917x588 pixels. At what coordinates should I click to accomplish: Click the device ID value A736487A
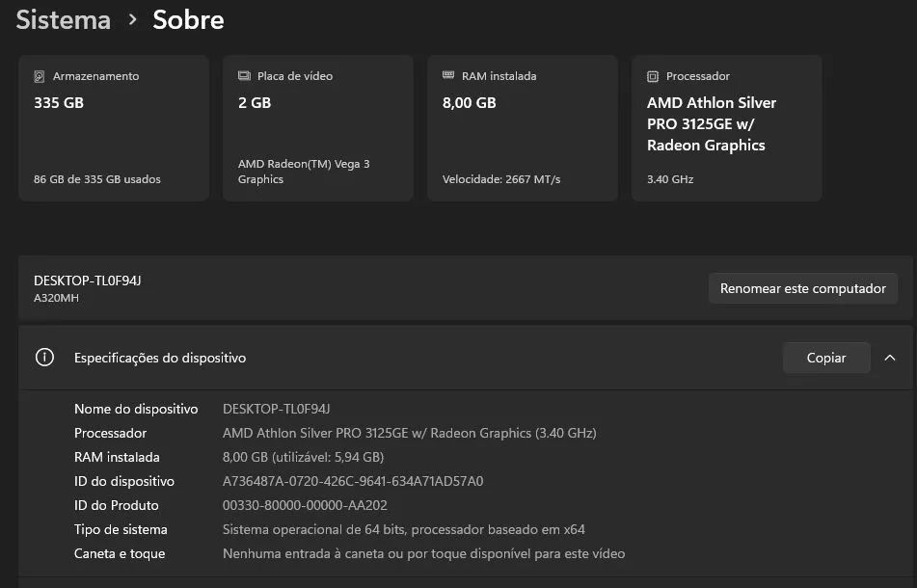pos(353,481)
